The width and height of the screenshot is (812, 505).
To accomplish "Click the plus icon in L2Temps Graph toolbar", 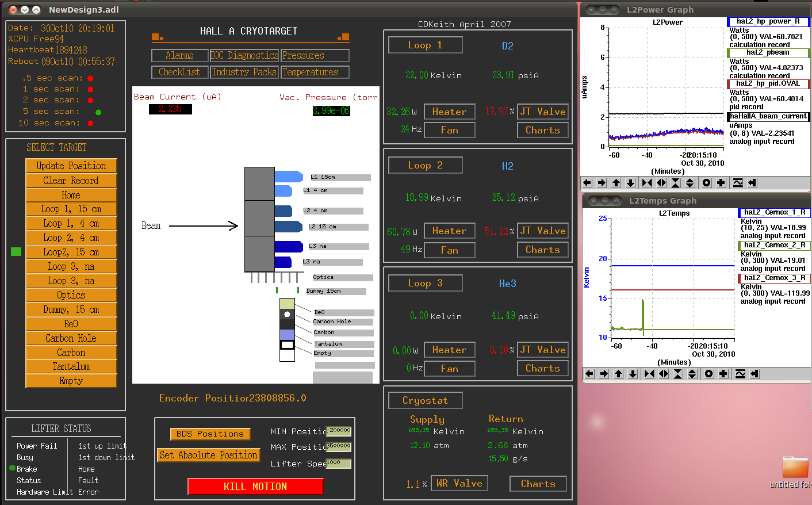I will pyautogui.click(x=723, y=374).
